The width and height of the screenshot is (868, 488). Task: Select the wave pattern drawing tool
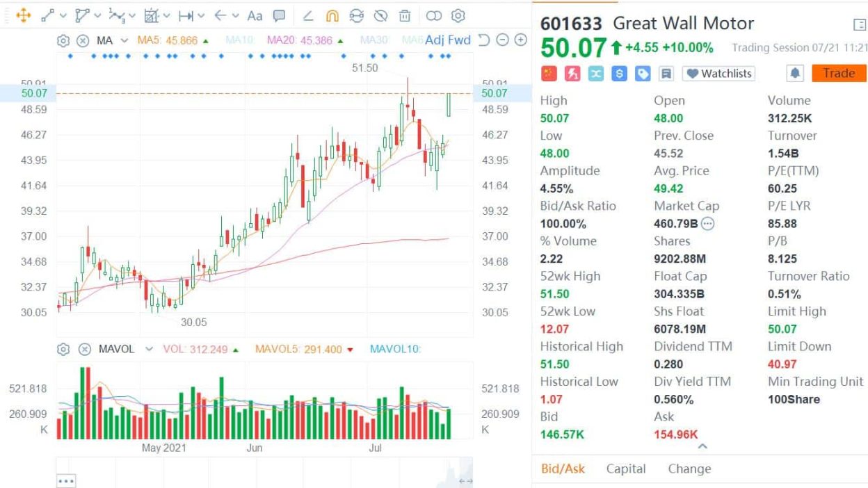point(116,15)
